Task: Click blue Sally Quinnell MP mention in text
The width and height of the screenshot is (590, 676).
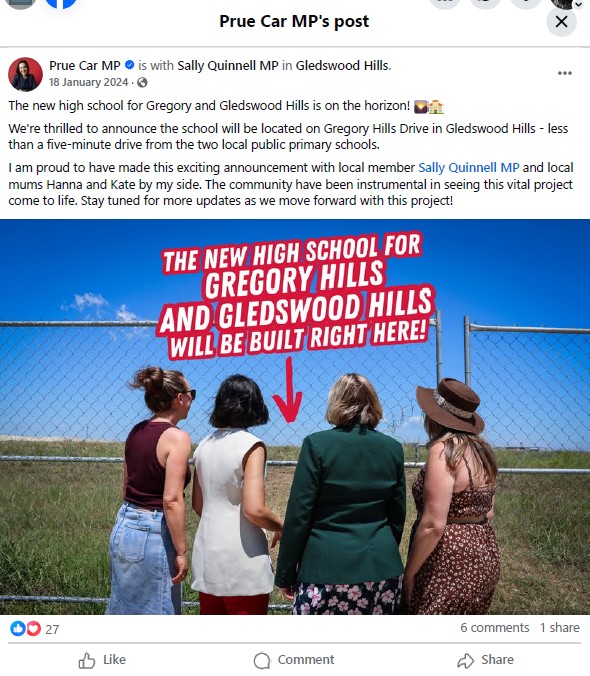Action: click(x=468, y=168)
